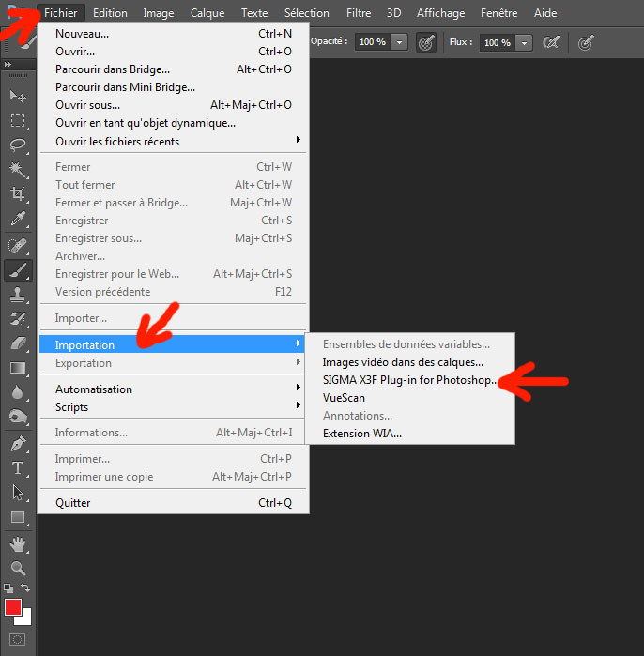
Task: Select the Brush tool in toolbox
Action: pos(18,270)
